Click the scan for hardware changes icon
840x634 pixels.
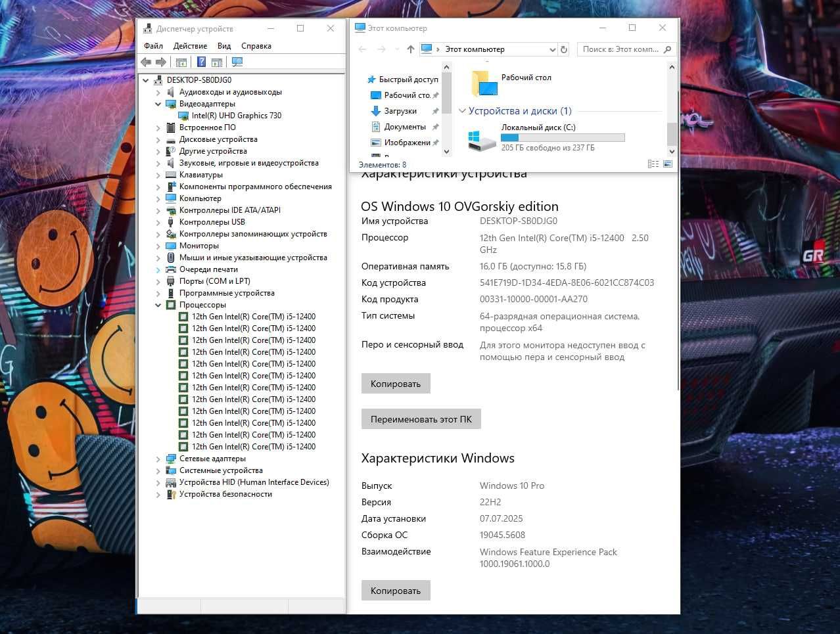pos(237,62)
